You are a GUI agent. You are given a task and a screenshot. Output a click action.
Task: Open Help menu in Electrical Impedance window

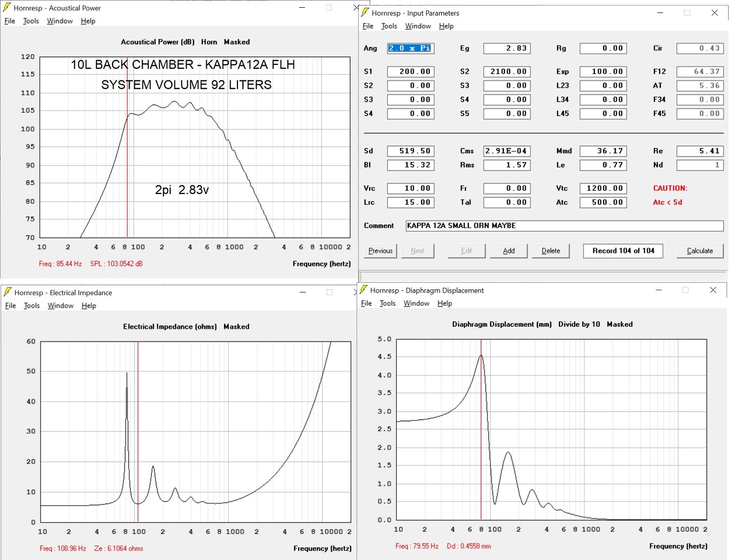coord(89,306)
